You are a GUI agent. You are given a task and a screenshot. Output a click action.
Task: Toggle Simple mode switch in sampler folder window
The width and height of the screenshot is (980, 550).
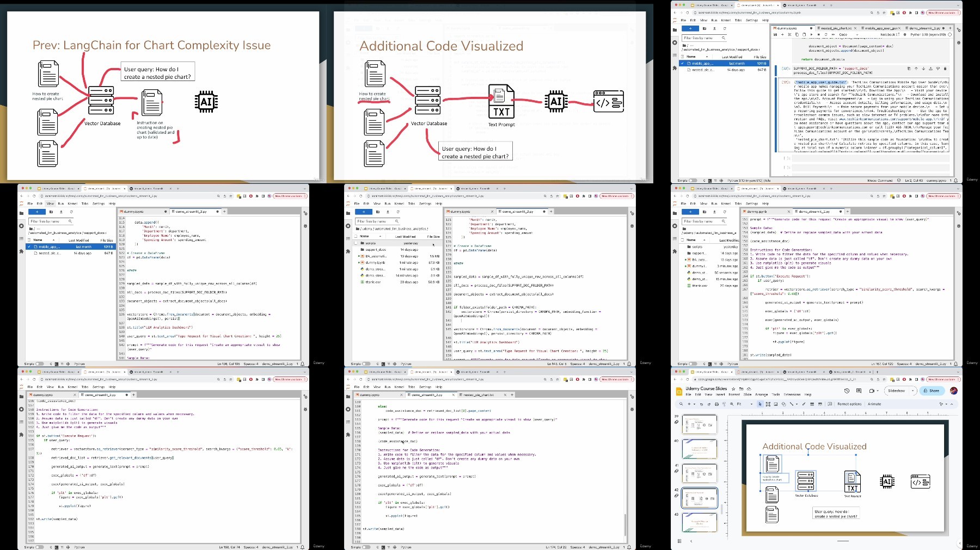(x=366, y=363)
